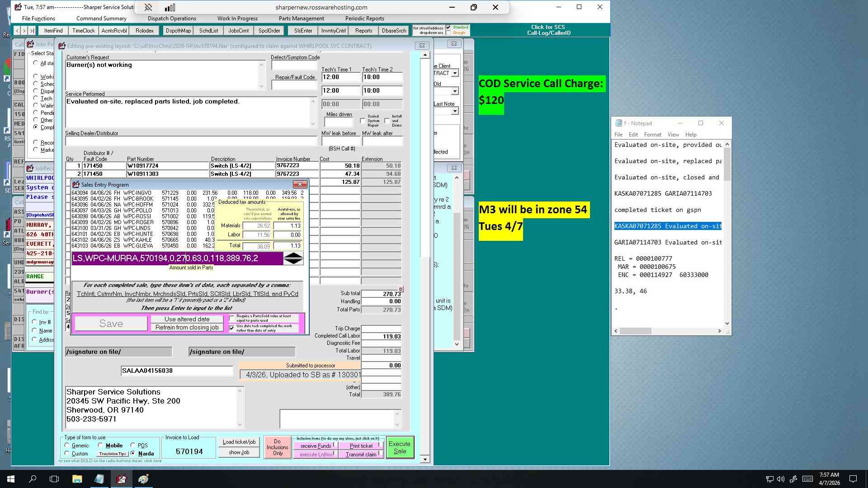Click the last-record navigation arrow button
Viewport: 868px width, 488px height.
tap(32, 31)
